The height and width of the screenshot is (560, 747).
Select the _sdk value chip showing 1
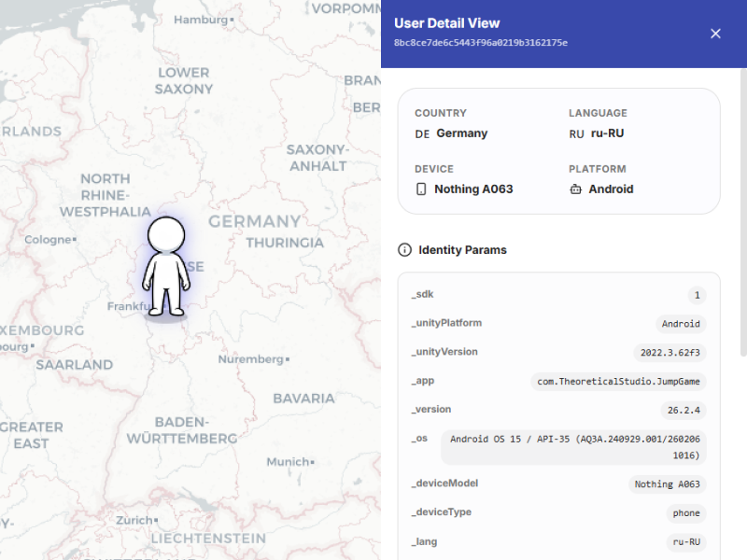click(697, 295)
